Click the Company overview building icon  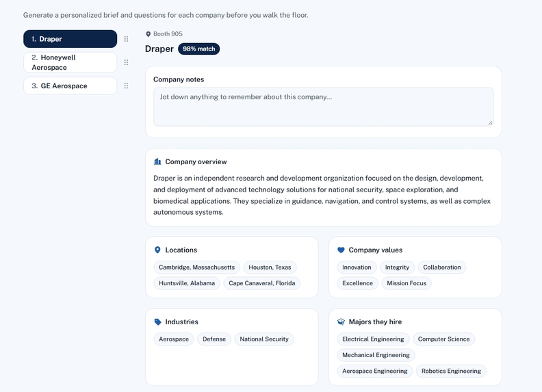(157, 161)
